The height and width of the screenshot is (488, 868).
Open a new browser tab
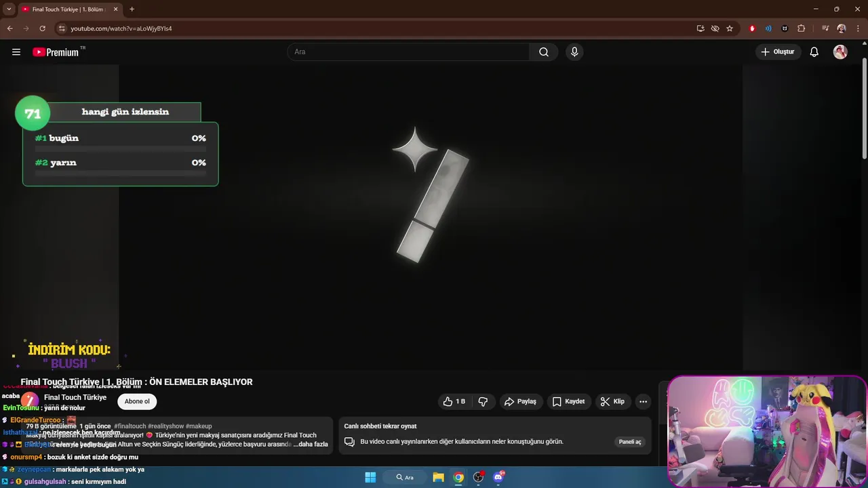click(x=132, y=9)
